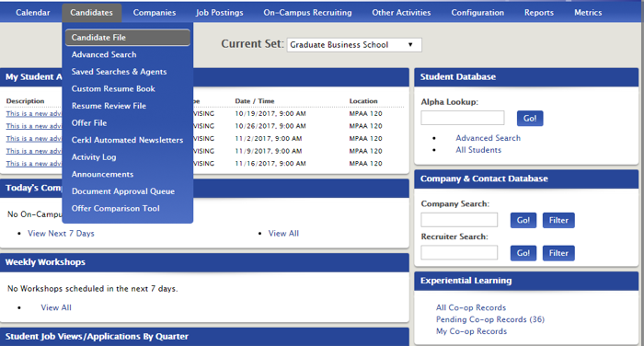644x346 pixels.
Task: Open the Other Activities menu
Action: [401, 13]
